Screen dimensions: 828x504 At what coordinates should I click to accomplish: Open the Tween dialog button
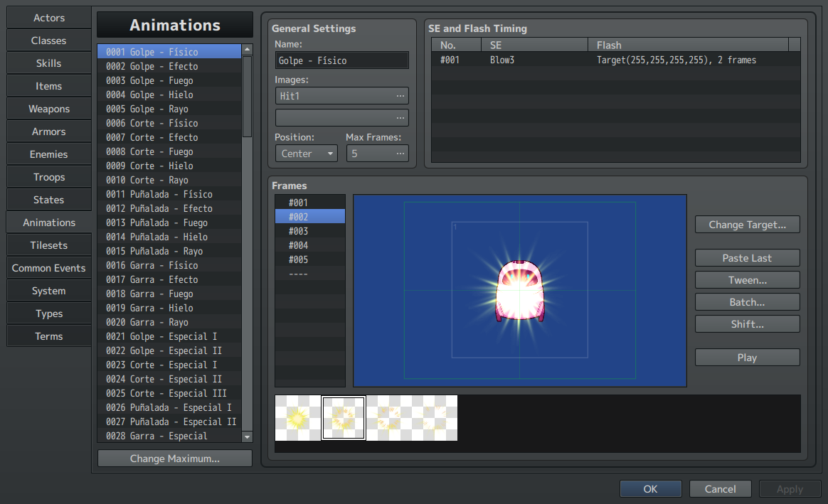[x=747, y=280]
